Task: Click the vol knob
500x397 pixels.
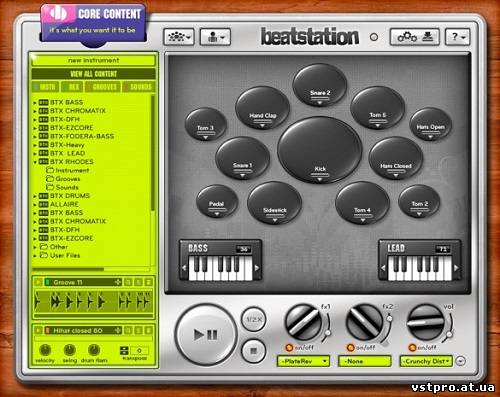Action: 426,322
